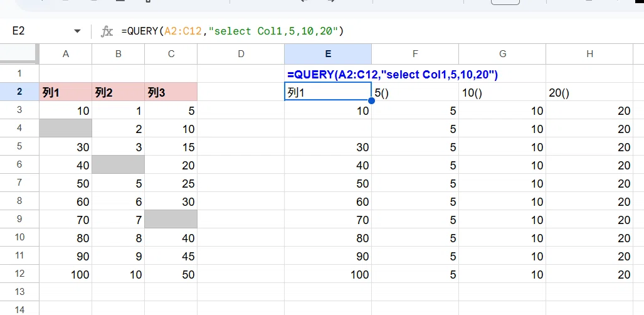This screenshot has height=315, width=644.
Task: Click the blue =QUERY formula text in row 1
Action: click(393, 75)
